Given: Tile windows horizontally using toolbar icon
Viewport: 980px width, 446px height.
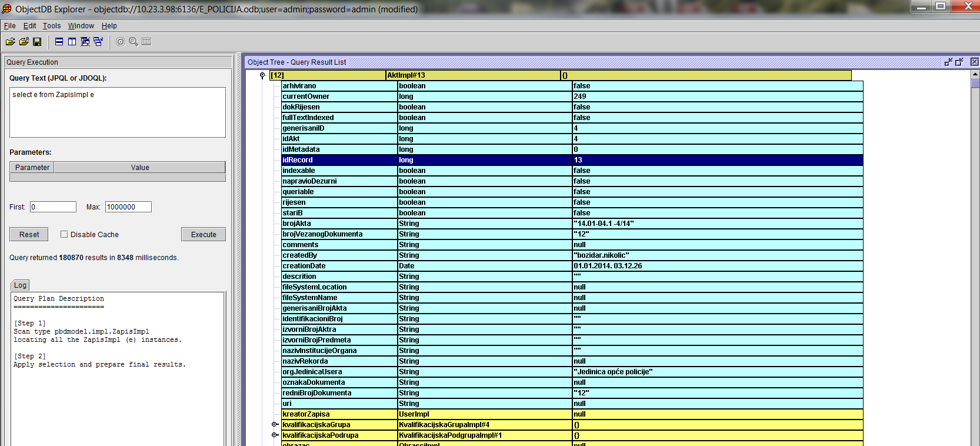Looking at the screenshot, I should click(x=59, y=42).
